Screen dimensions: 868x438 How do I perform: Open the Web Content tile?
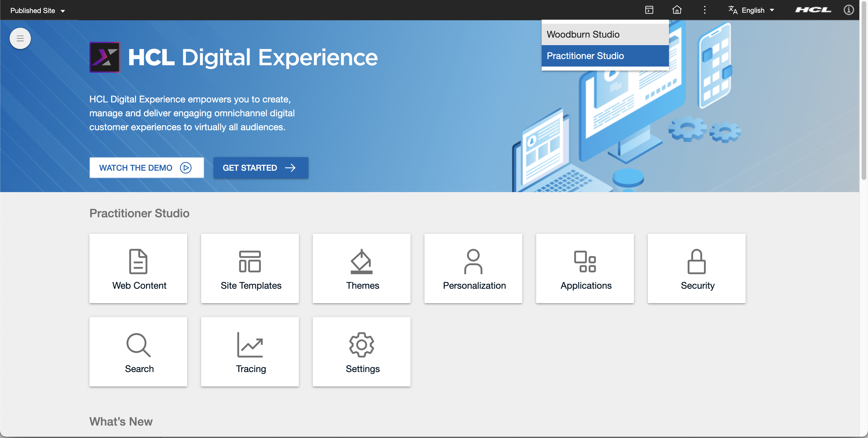[x=138, y=268]
